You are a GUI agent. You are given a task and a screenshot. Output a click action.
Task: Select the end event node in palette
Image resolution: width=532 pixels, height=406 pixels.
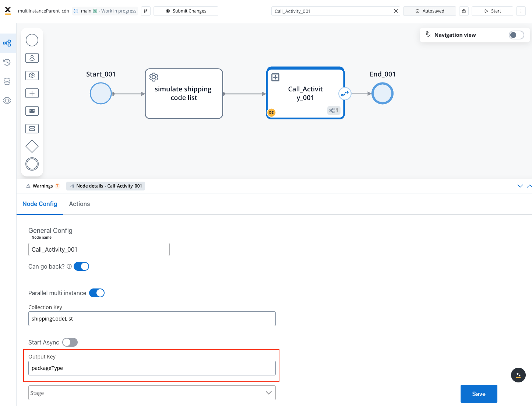click(32, 164)
